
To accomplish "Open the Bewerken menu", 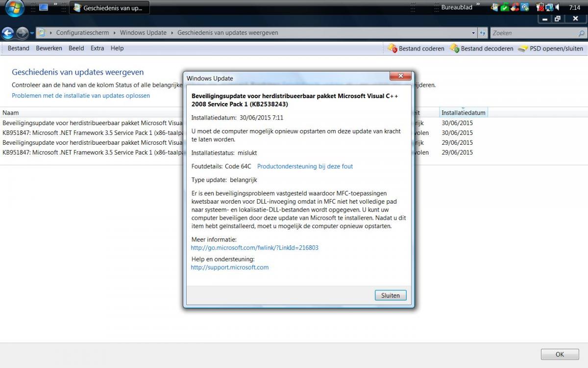I will (49, 48).
